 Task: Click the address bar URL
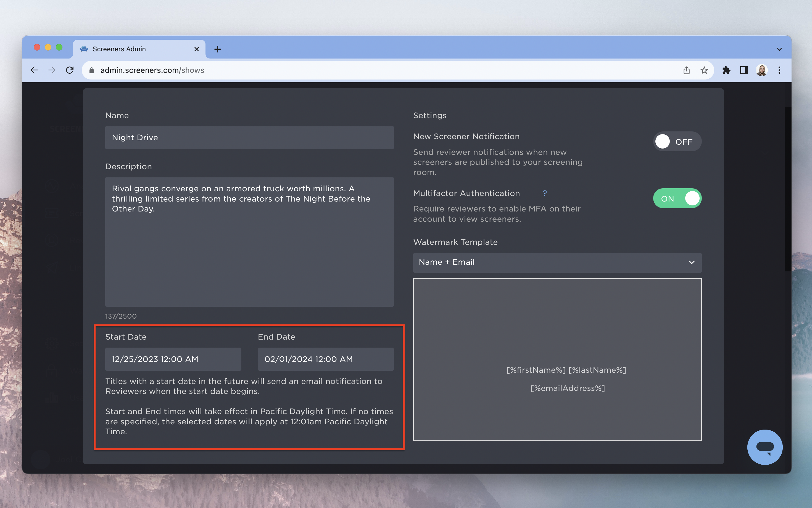152,70
